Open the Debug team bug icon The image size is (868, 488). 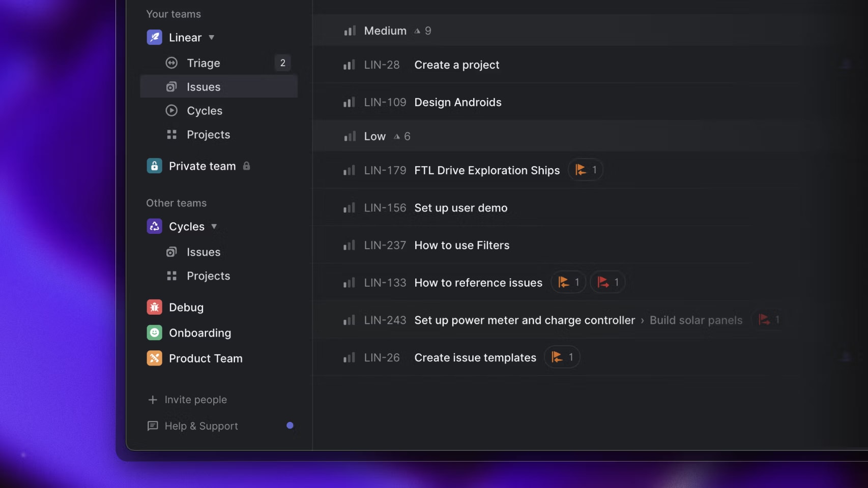click(x=154, y=307)
